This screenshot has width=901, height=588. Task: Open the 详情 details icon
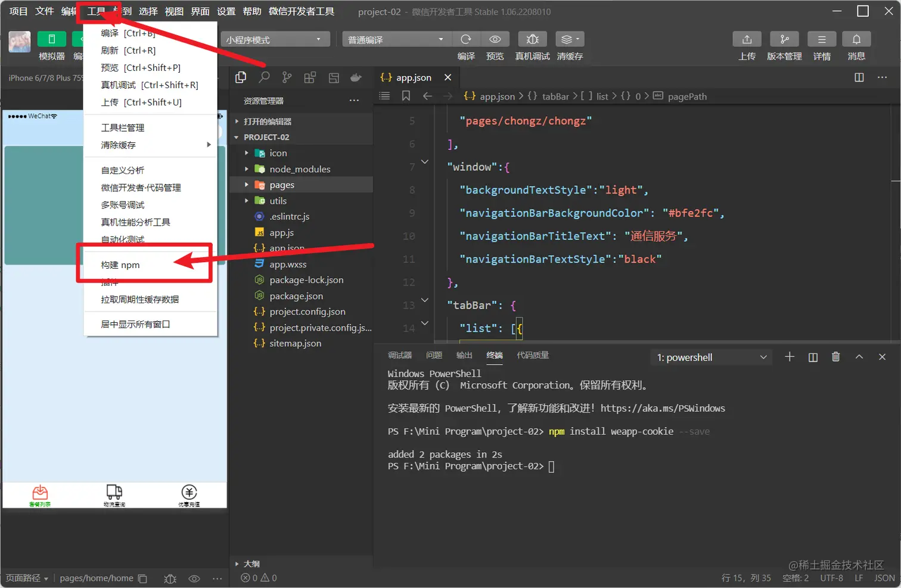coord(822,39)
